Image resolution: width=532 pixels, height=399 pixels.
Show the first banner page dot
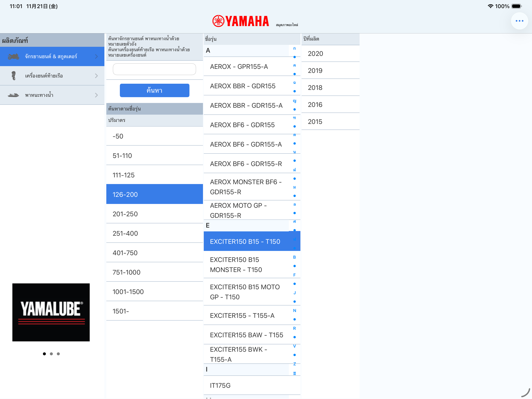[44, 354]
